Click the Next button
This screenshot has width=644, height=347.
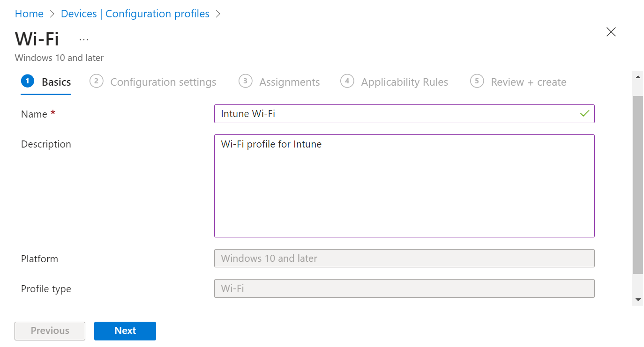(125, 331)
